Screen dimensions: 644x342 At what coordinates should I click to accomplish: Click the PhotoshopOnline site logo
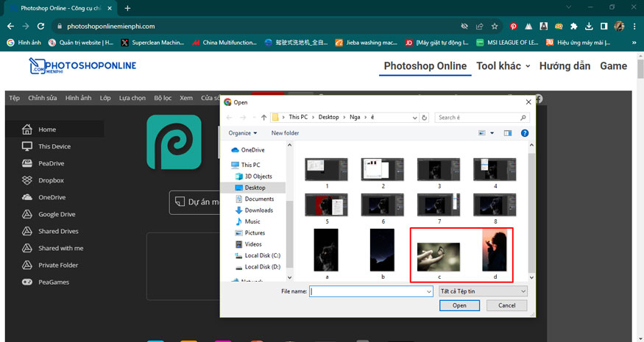pos(82,65)
